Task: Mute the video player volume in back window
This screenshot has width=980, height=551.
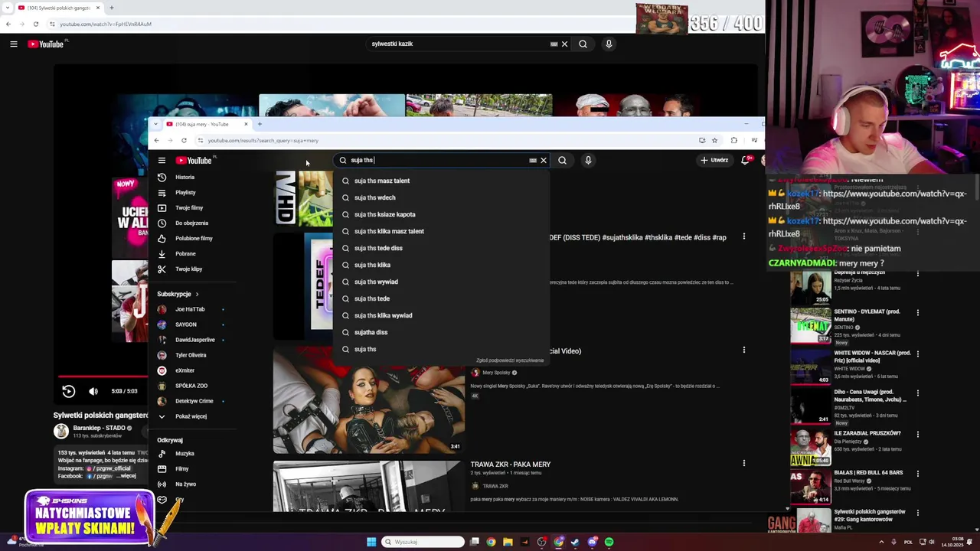Action: 93,391
